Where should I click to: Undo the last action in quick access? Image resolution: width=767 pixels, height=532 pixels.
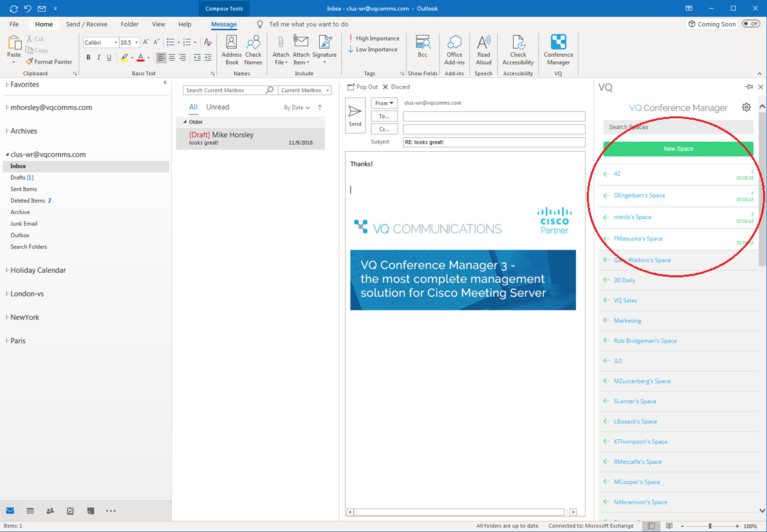coord(28,9)
